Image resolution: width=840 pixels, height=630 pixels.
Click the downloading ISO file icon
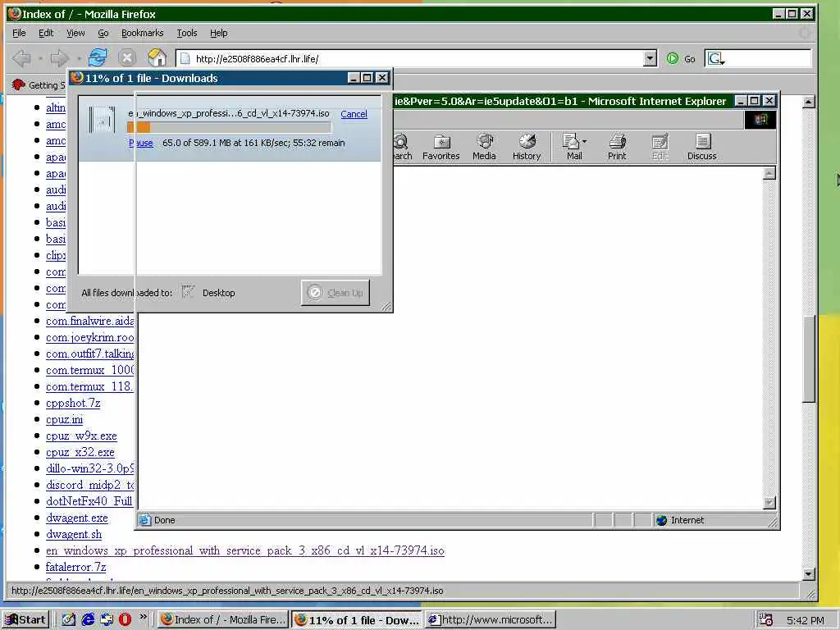pos(102,120)
